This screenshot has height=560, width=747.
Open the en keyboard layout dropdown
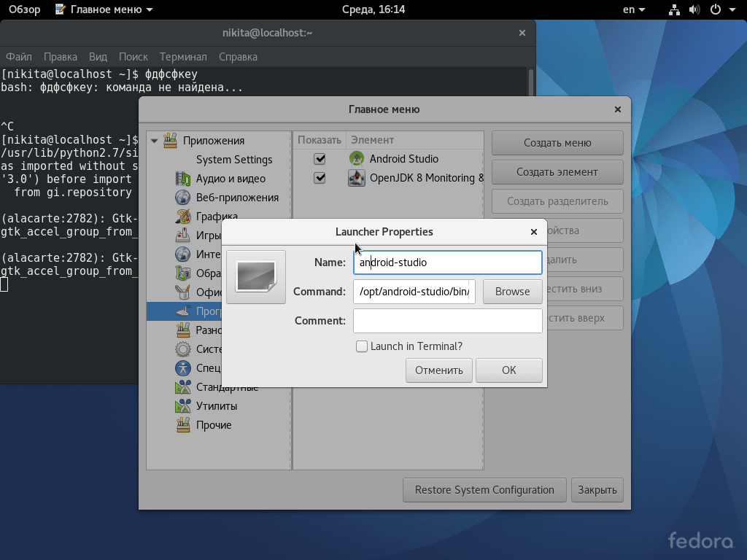(x=634, y=9)
